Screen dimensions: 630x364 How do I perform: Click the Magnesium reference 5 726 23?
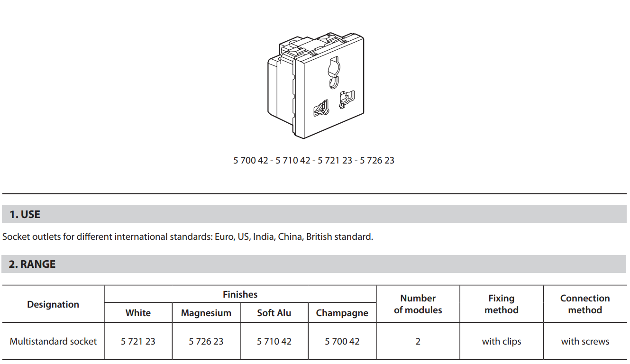point(206,341)
